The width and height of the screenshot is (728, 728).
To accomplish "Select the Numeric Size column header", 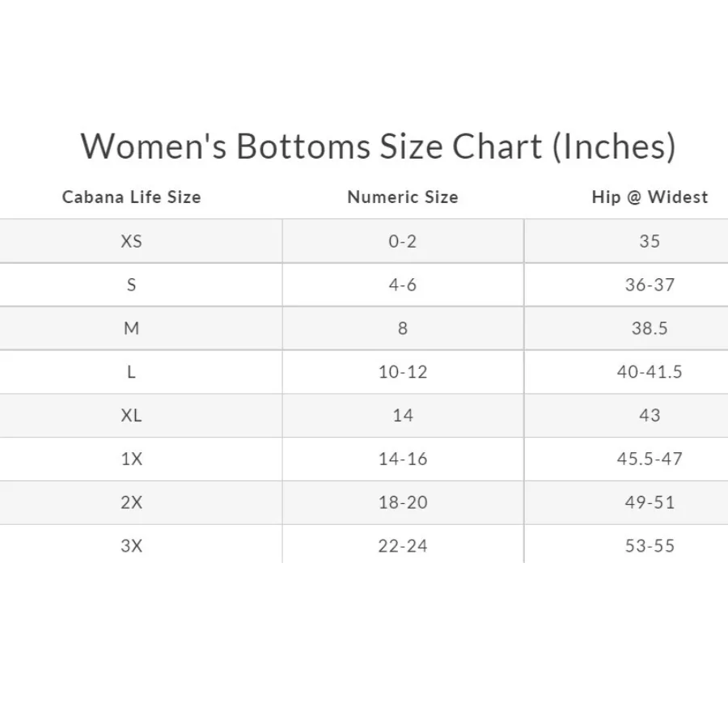I will click(x=403, y=197).
